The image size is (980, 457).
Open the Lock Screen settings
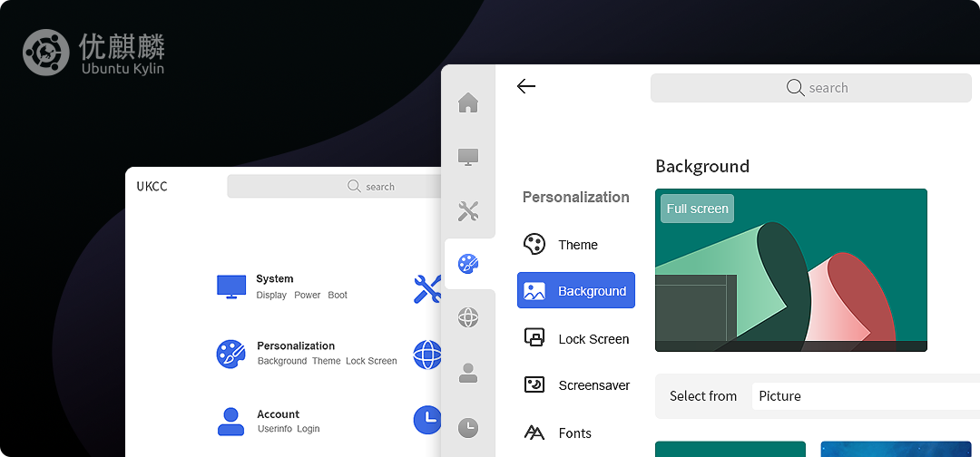click(593, 339)
